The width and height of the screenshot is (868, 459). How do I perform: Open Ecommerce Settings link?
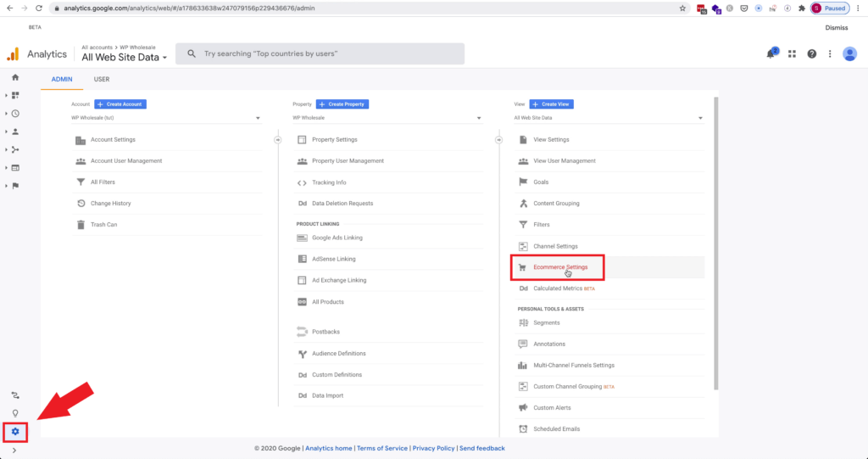[560, 267]
